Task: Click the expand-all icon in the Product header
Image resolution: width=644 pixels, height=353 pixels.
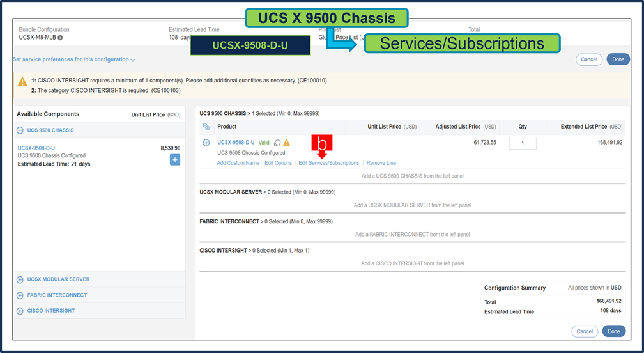Action: coord(206,127)
